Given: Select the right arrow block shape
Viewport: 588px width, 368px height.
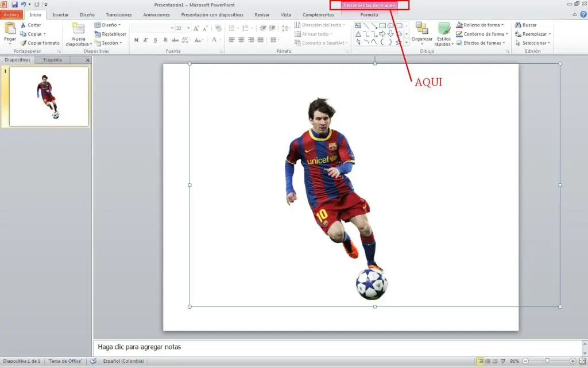Looking at the screenshot, I should [x=382, y=34].
